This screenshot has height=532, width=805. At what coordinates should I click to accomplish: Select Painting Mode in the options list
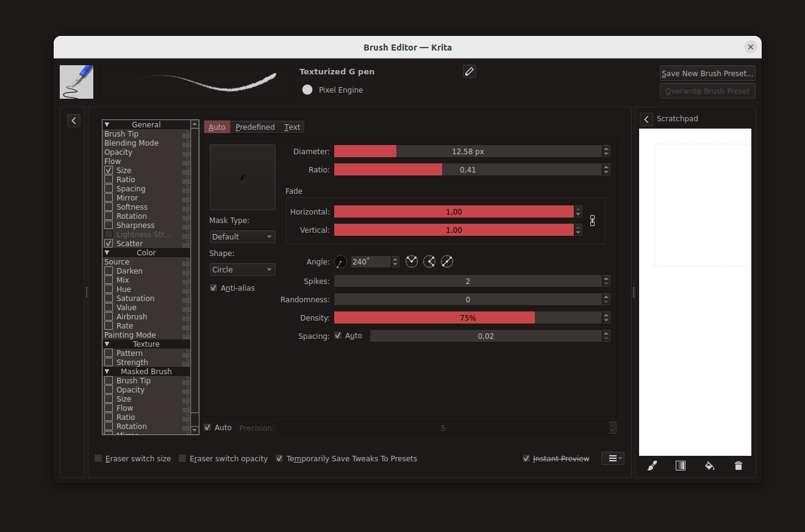pos(146,335)
